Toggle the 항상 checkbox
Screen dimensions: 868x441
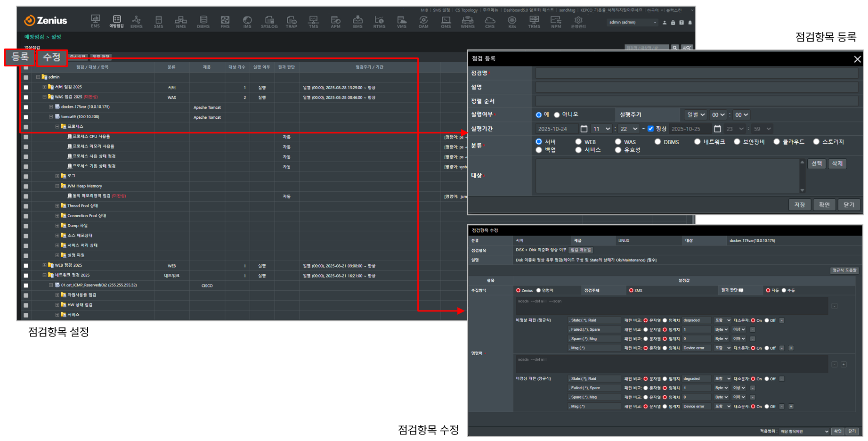650,129
